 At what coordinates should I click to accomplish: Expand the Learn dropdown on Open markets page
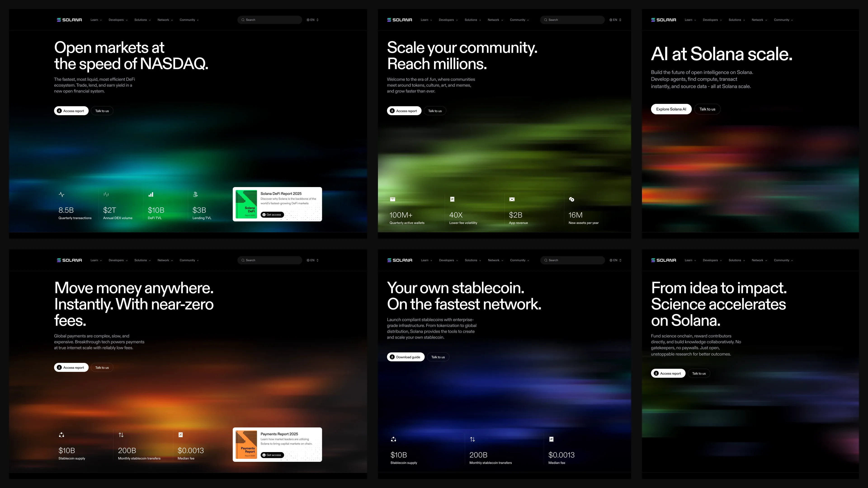click(x=96, y=20)
